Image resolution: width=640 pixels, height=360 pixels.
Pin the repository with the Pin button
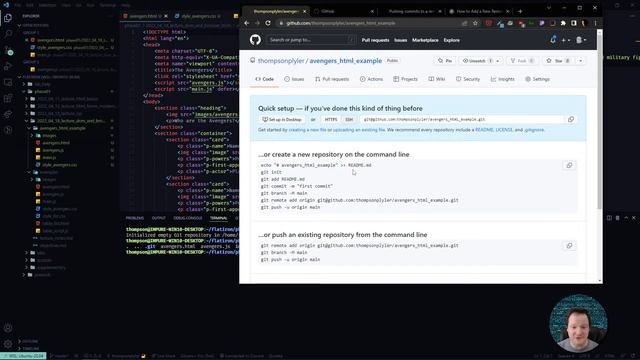tap(445, 61)
